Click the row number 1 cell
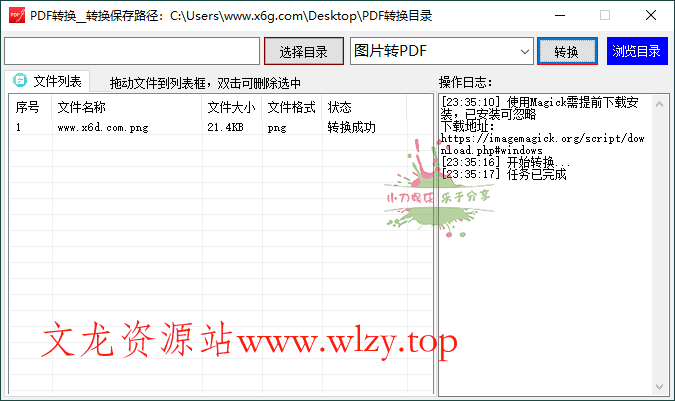Screen dimensions: 675x401 coord(19,127)
